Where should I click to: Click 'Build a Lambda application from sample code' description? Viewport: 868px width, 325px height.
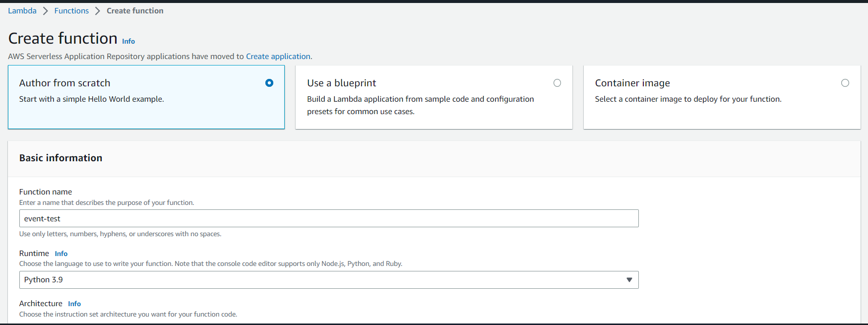[x=421, y=105]
